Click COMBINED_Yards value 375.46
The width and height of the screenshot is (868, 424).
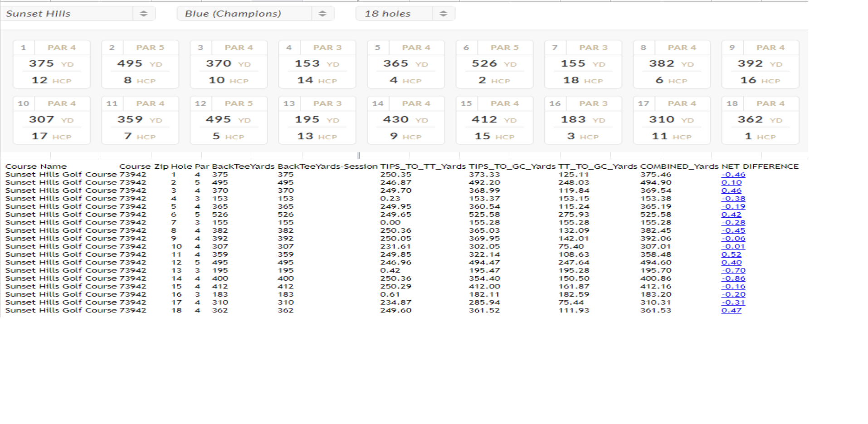pyautogui.click(x=656, y=175)
